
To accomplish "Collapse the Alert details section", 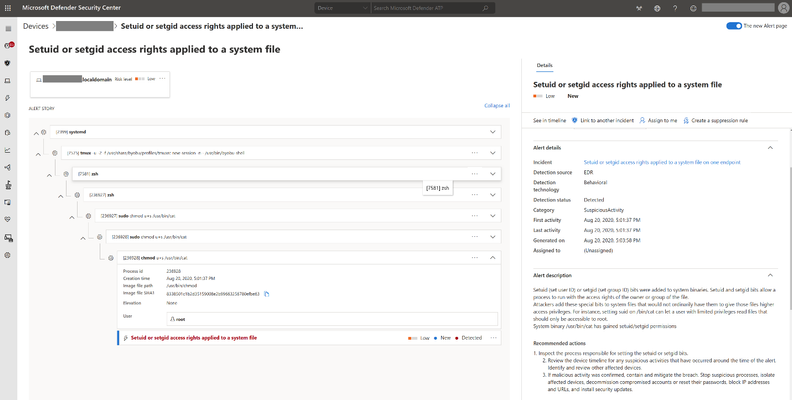I will tap(770, 147).
